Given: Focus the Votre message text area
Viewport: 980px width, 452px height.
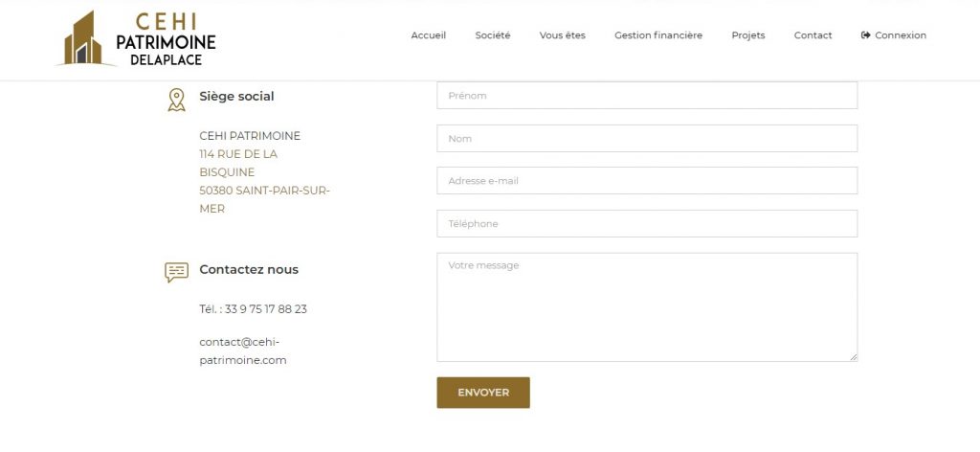Looking at the screenshot, I should coord(646,306).
